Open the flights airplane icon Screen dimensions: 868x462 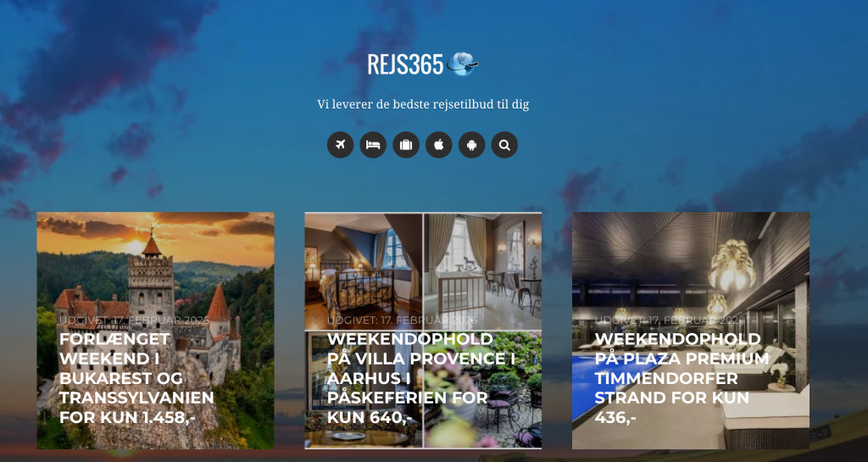[x=340, y=145]
